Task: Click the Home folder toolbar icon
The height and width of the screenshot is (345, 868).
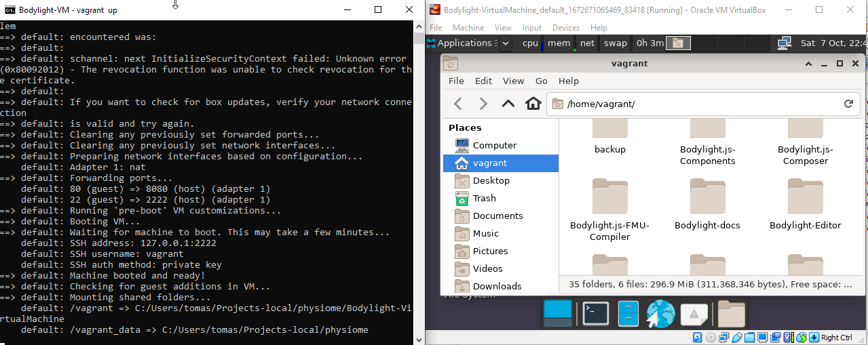Action: pos(533,104)
